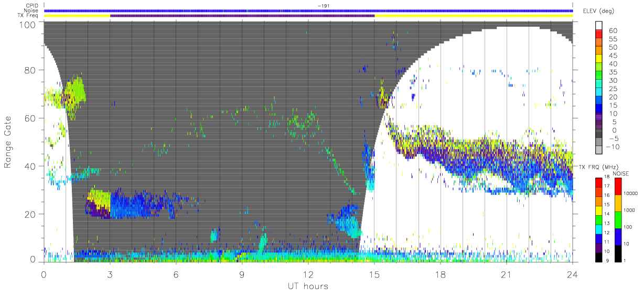Click the 5 label on the ELEV scale
This screenshot has height=297, width=644.
(615, 122)
